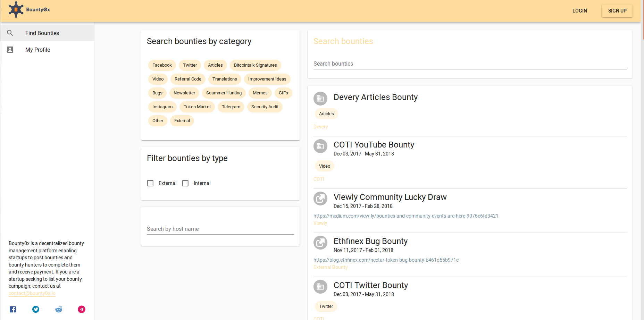Select the Token Market category chip
This screenshot has width=644, height=320.
[197, 107]
